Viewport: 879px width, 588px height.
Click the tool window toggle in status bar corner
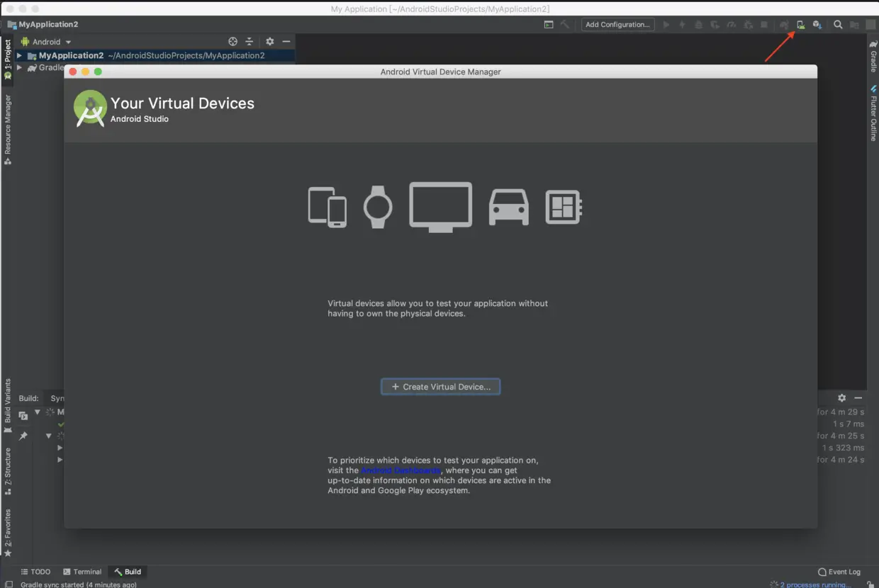click(x=9, y=584)
